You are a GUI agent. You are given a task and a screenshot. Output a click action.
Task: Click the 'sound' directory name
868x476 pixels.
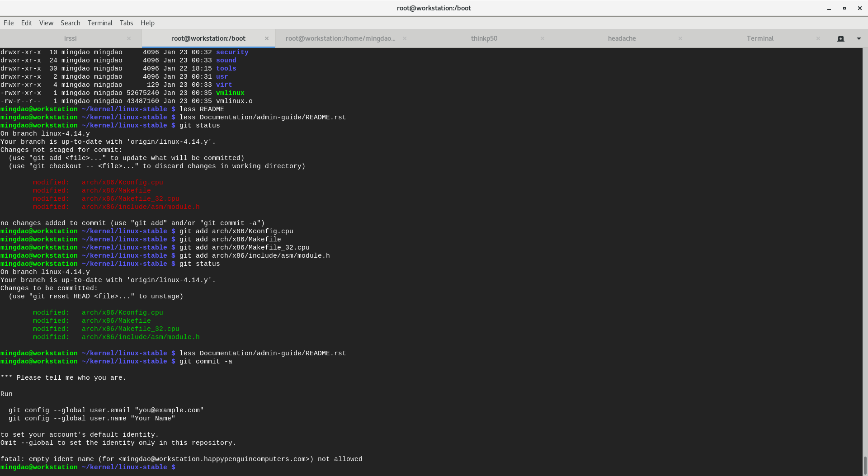226,61
